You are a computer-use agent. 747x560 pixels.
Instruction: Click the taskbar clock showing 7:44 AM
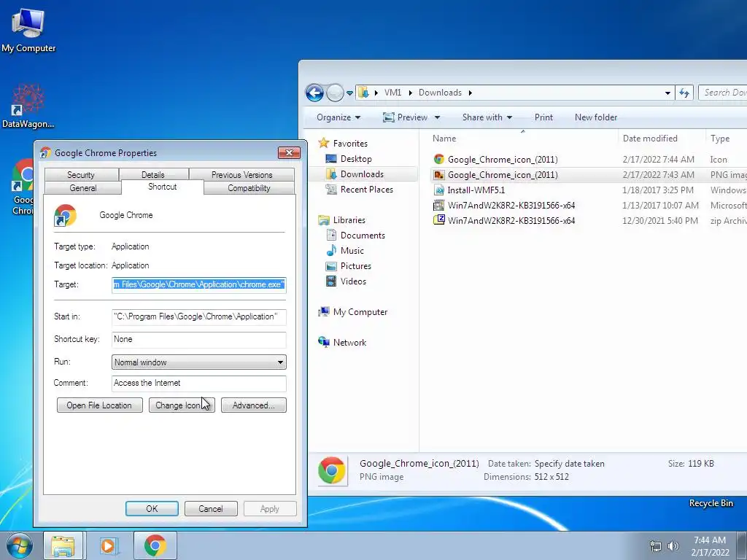(x=710, y=546)
